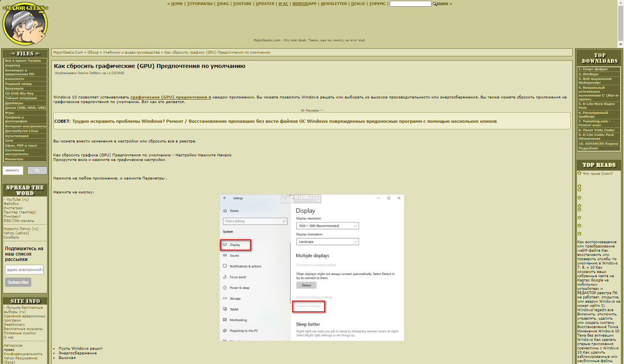The height and width of the screenshot is (364, 624).
Task: Open '8. Пакет Vista Codec' download
Action: tap(596, 130)
